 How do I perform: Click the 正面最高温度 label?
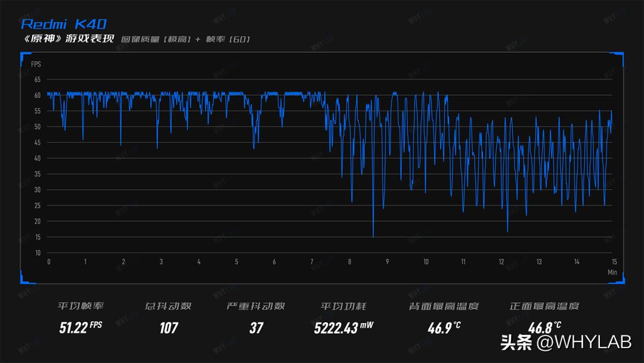(x=544, y=306)
